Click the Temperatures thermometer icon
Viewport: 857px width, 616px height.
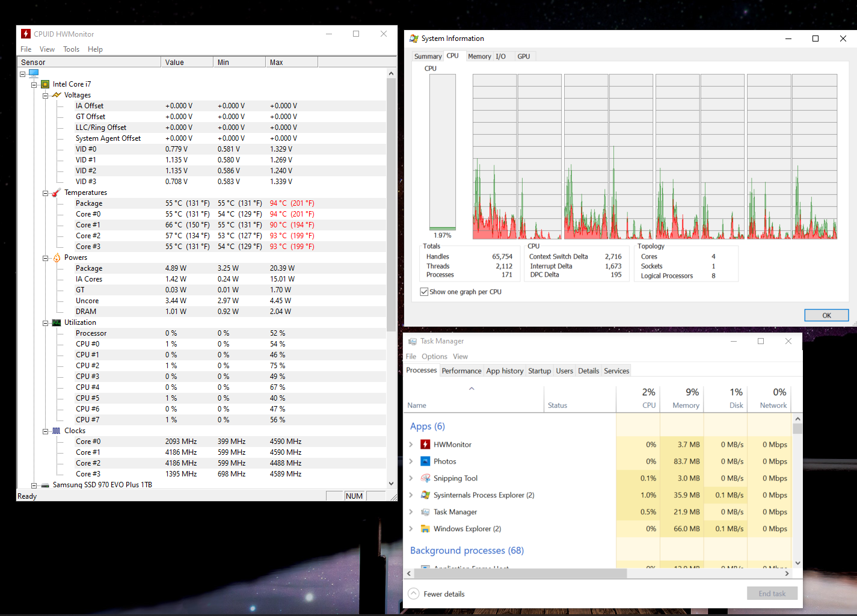click(57, 192)
